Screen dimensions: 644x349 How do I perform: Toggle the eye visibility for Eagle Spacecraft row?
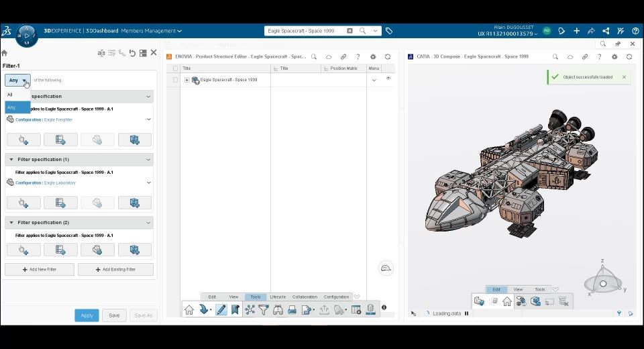pyautogui.click(x=388, y=78)
